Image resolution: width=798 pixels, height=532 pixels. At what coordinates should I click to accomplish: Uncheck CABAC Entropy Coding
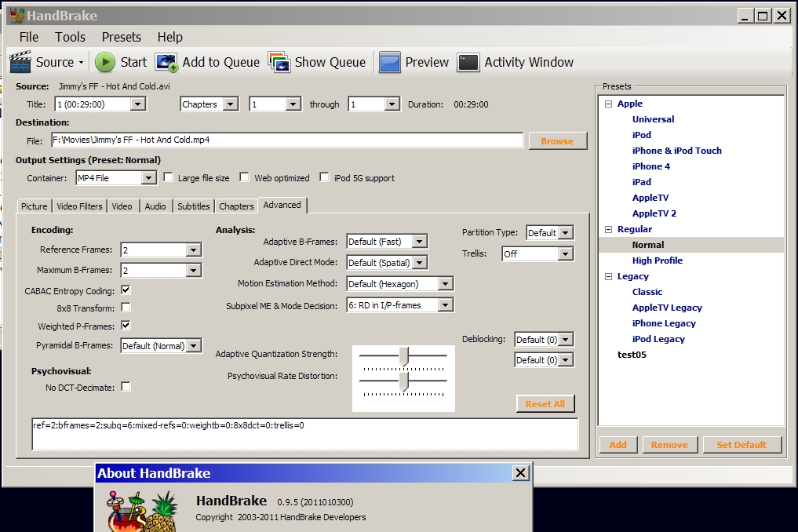pos(126,290)
